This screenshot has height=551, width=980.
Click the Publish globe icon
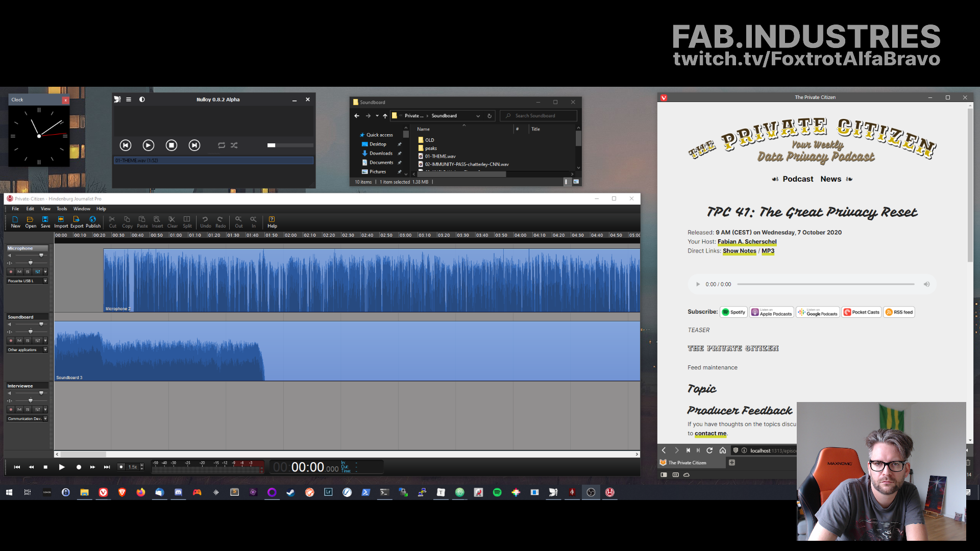click(x=93, y=222)
